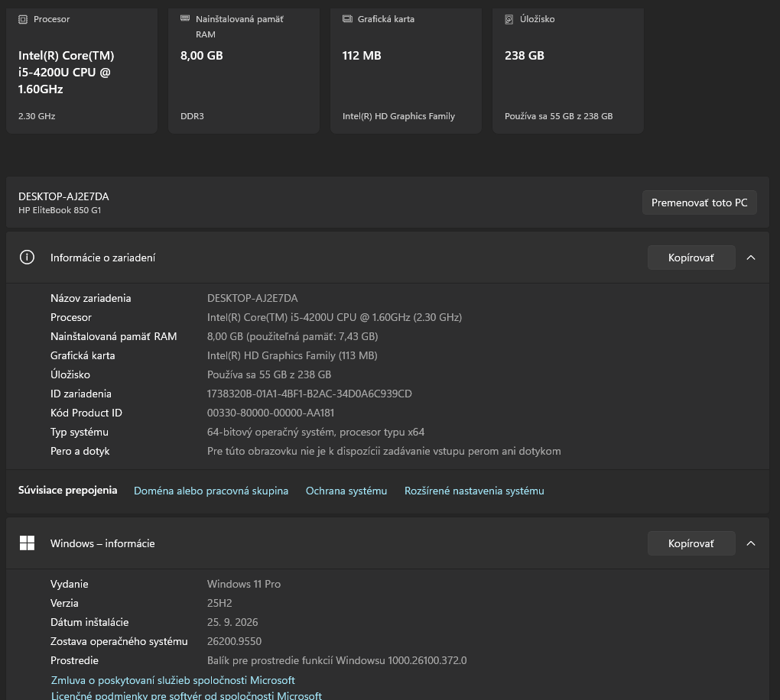780x700 pixels.
Task: Select the Nainštalovaná pamäť RAM card
Action: [244, 70]
